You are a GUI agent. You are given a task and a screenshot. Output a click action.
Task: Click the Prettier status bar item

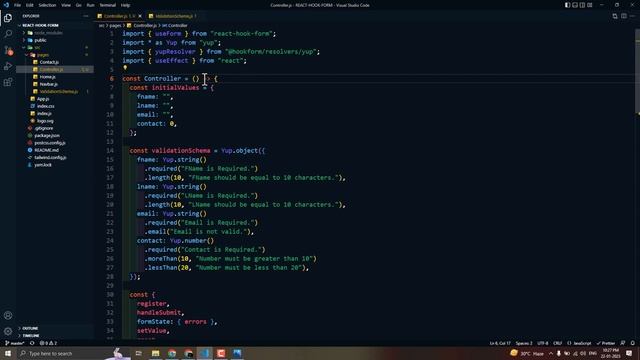tap(606, 343)
